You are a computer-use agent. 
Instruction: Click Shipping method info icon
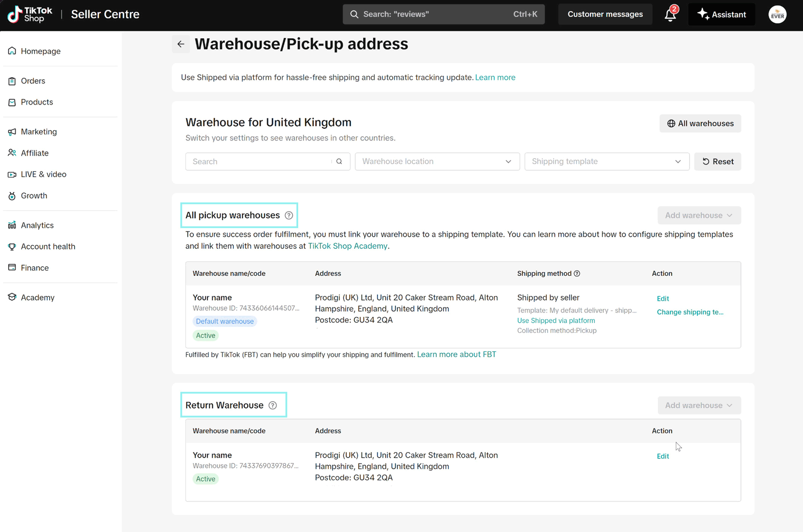tap(577, 273)
